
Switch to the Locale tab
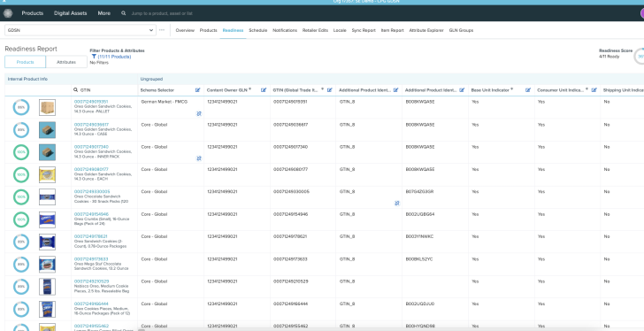pos(340,30)
